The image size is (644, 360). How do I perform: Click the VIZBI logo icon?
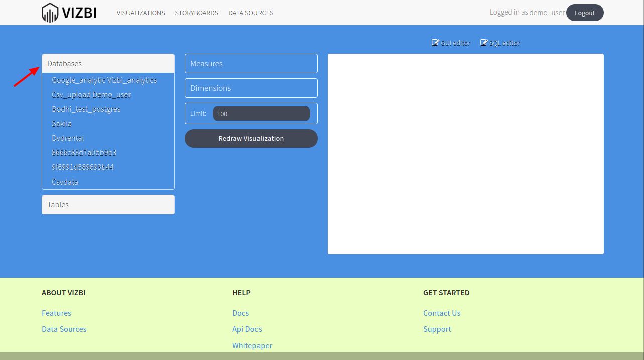50,12
